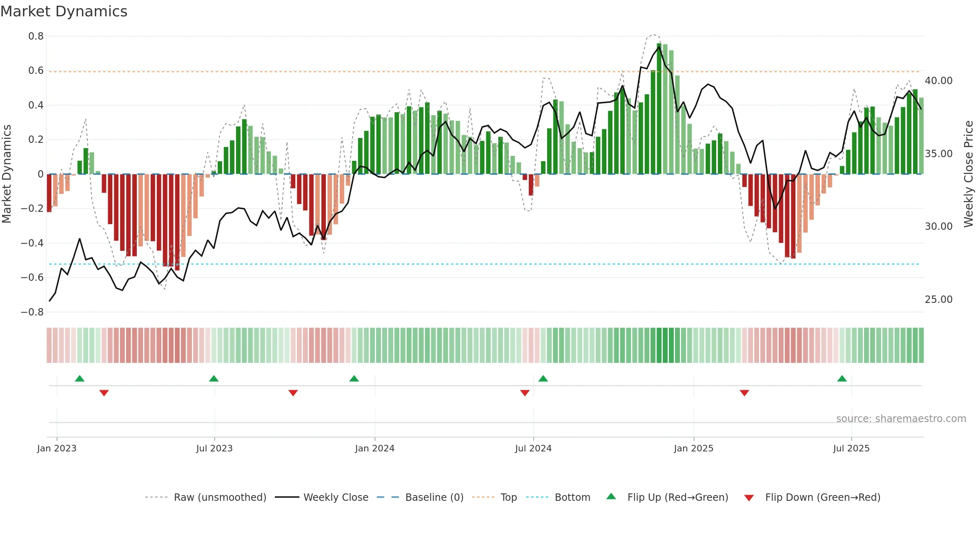Toggle the 'Top' legend entry
The height and width of the screenshot is (551, 980).
[494, 497]
